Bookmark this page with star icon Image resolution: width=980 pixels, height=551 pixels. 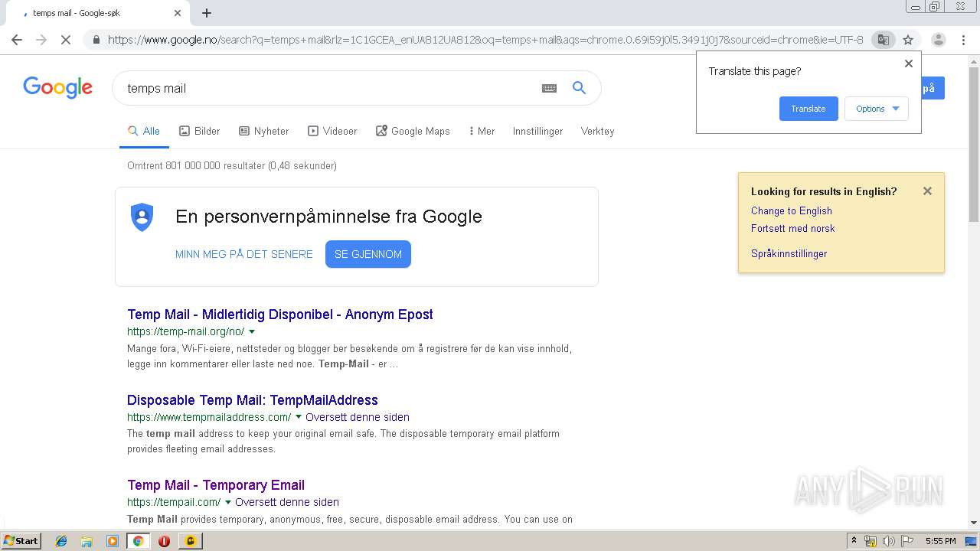point(908,40)
